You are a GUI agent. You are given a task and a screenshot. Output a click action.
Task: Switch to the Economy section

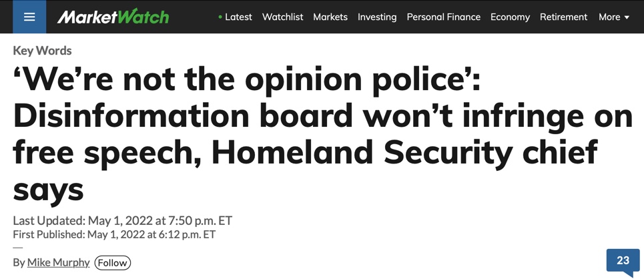(x=510, y=17)
